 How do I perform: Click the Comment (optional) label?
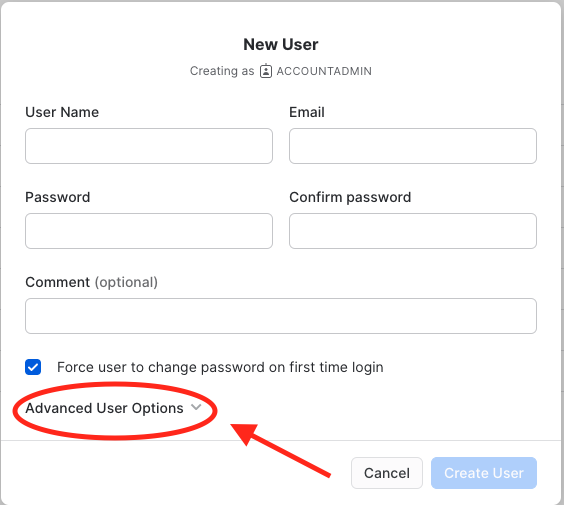[x=91, y=282]
